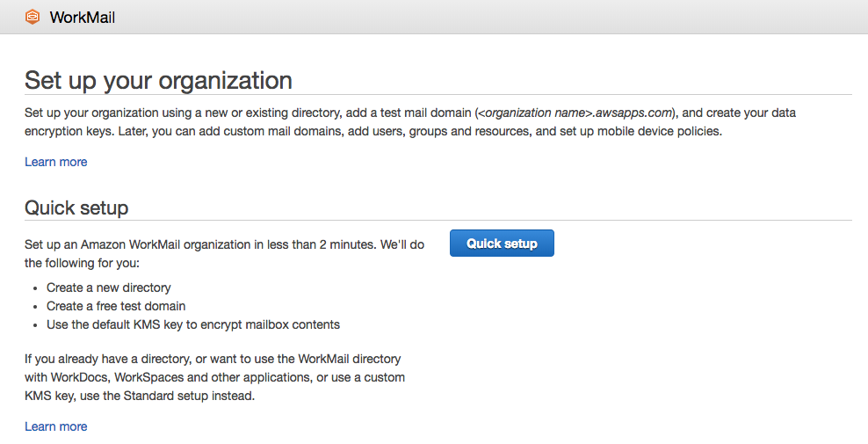
Task: Click 'Create a new directory' bullet
Action: pos(109,288)
